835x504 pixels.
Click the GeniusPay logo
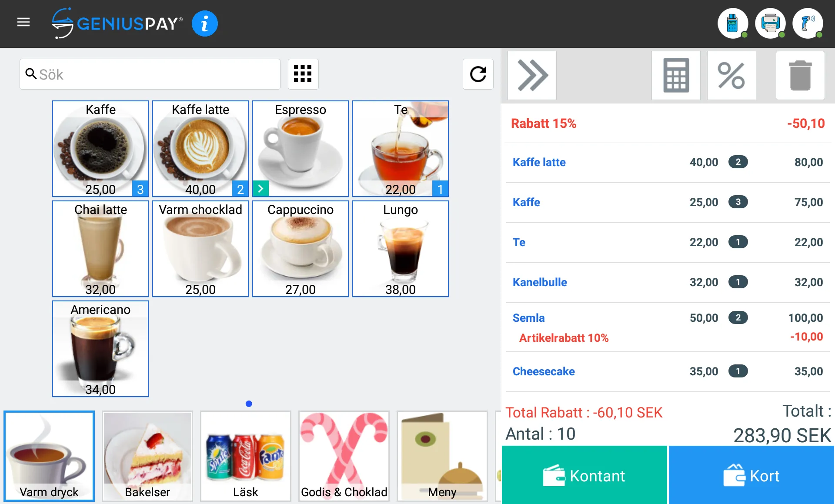117,23
